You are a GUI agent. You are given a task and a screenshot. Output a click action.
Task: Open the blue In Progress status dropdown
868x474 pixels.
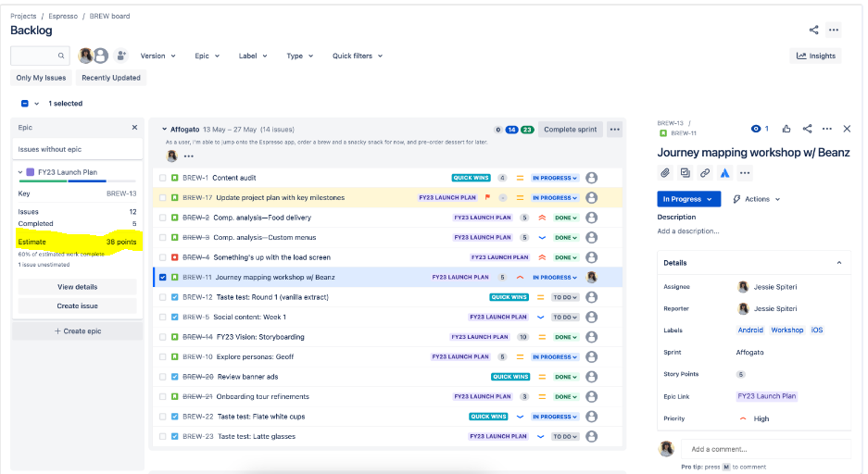(689, 199)
